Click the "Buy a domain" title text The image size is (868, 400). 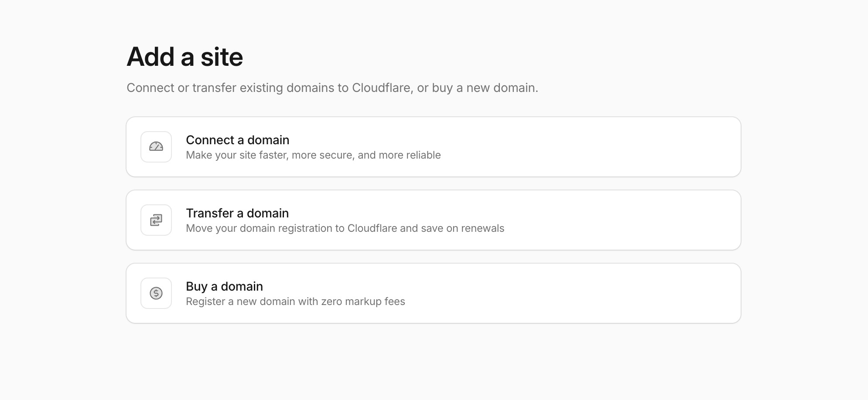224,286
